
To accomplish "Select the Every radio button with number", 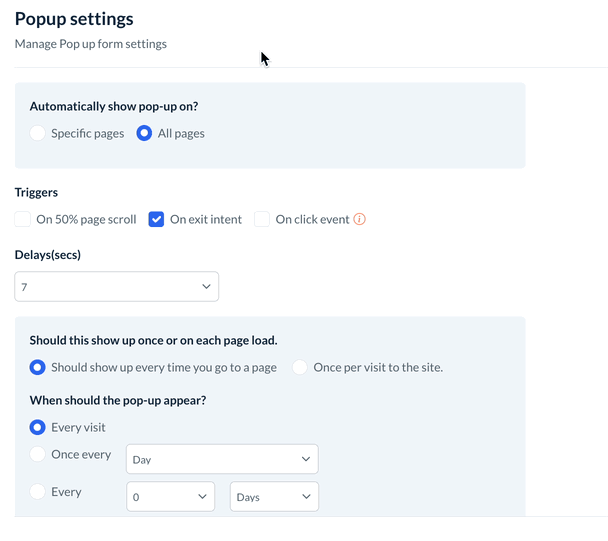I will pyautogui.click(x=38, y=492).
